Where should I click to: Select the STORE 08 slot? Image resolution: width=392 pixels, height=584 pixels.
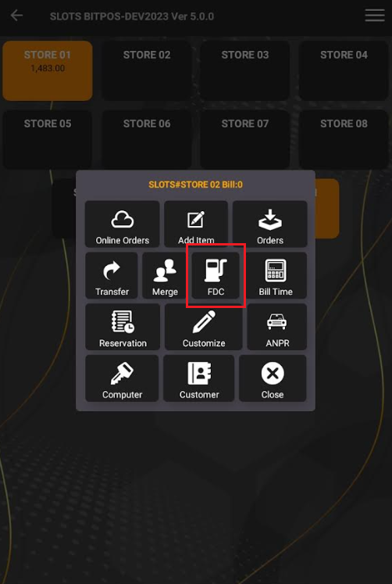coord(344,140)
